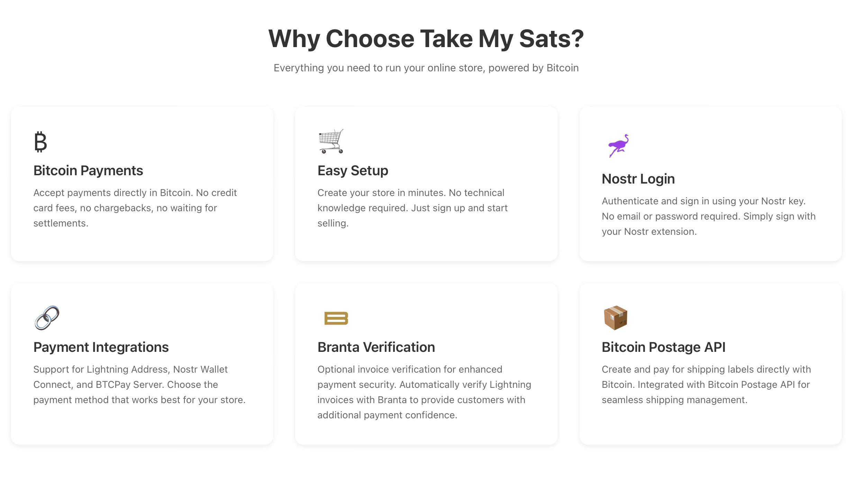The width and height of the screenshot is (868, 480).
Task: Select the Bitcoin Payments heading
Action: [88, 171]
